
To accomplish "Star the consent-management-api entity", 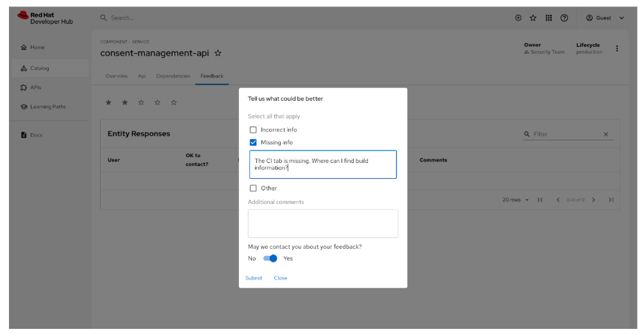I will pyautogui.click(x=218, y=53).
